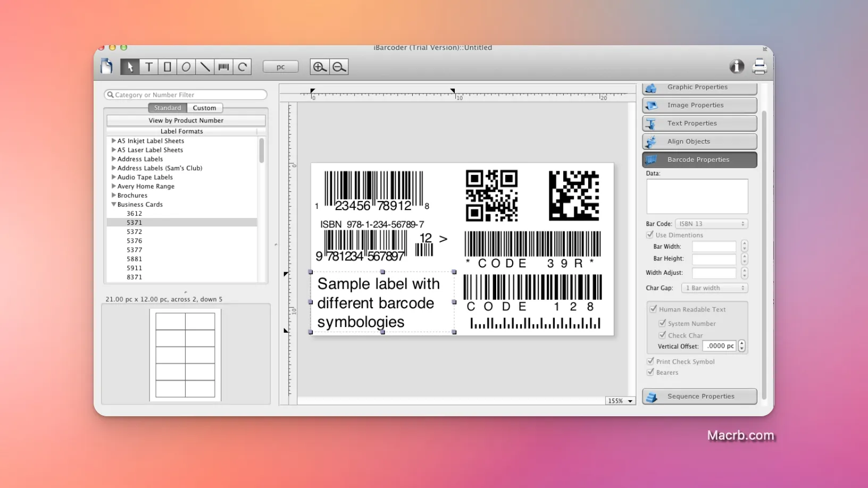Toggle Print Check Symbol checkbox
This screenshot has height=488, width=868.
pos(650,361)
